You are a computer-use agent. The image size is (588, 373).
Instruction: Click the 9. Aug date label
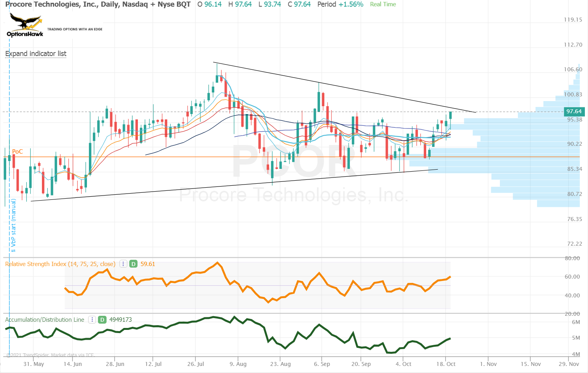(238, 364)
